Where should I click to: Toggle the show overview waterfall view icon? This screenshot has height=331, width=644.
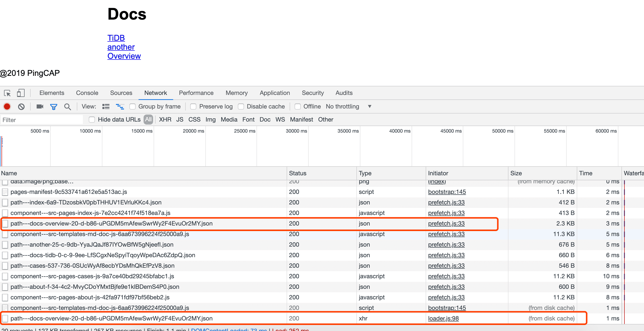coord(120,107)
